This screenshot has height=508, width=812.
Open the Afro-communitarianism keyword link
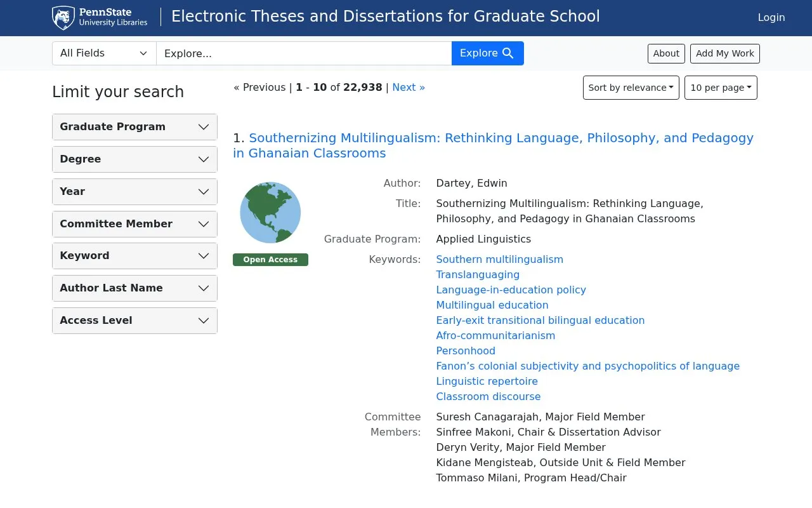pyautogui.click(x=495, y=335)
